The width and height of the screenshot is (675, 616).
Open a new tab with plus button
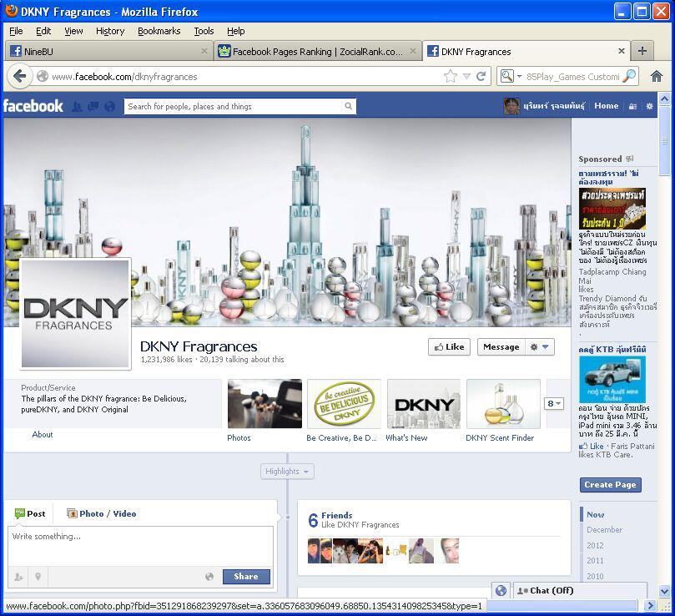642,51
